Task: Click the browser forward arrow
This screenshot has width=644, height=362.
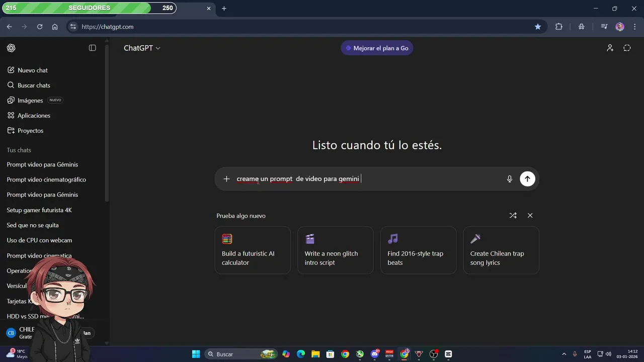Action: click(24, 27)
